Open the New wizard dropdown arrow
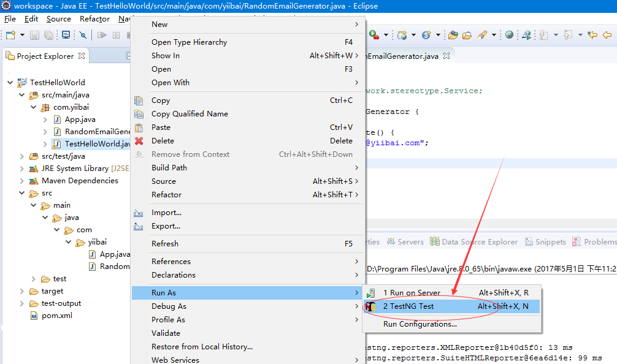This screenshot has width=617, height=364. pos(22,35)
